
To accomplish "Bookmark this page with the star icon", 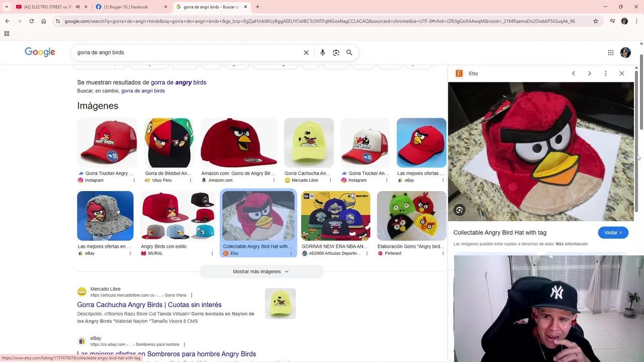I will [596, 21].
